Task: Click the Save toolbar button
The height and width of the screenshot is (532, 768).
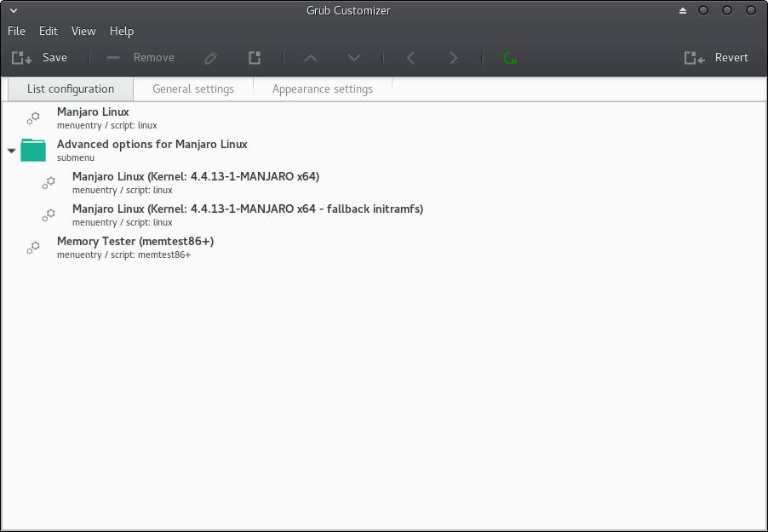Action: [39, 58]
